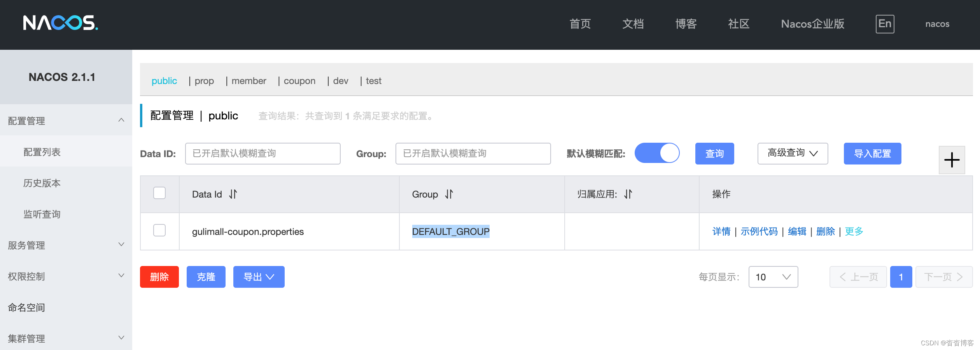Click the plus icon to create configuration

point(952,160)
